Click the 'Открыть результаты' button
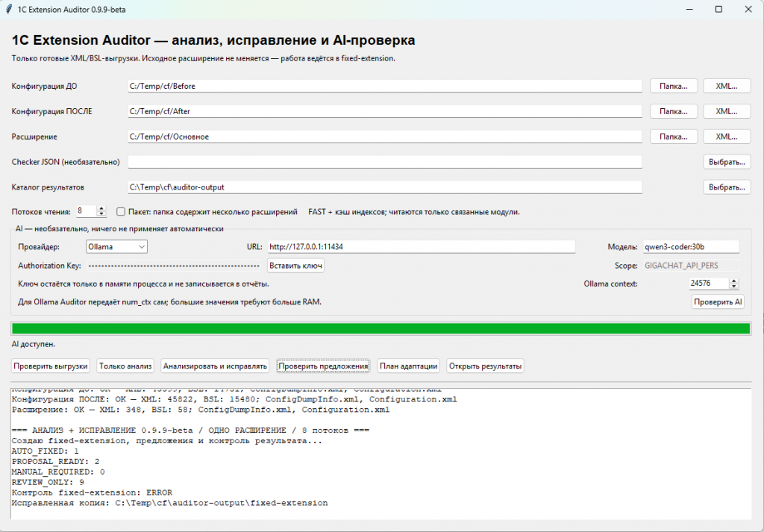764x532 pixels. coord(485,366)
